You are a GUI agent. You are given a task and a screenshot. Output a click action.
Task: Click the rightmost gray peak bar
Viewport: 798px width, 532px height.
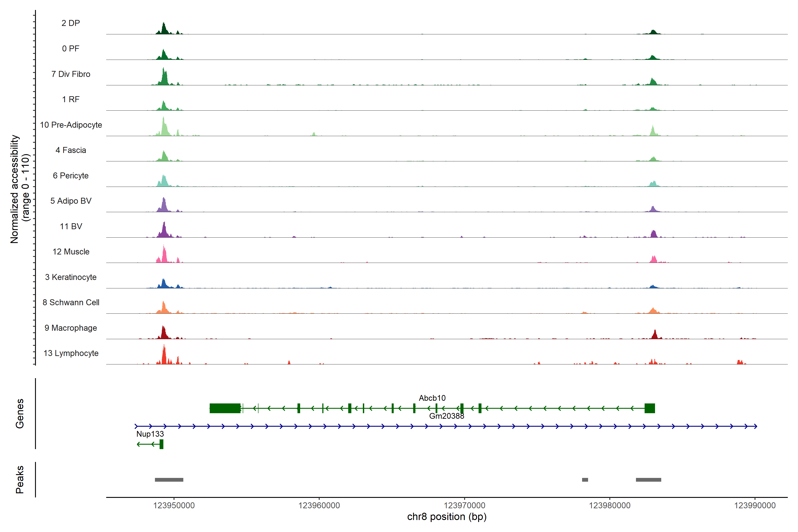click(x=648, y=480)
